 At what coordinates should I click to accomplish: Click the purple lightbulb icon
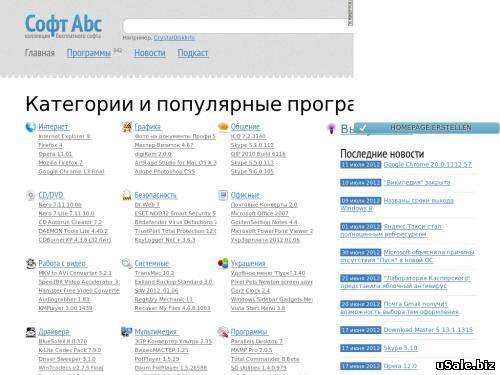pyautogui.click(x=331, y=128)
